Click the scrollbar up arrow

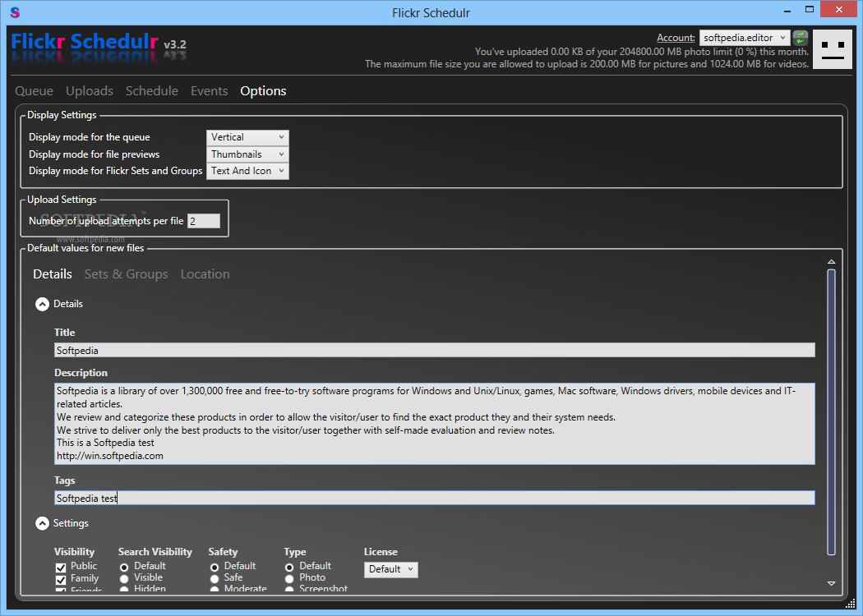point(831,262)
